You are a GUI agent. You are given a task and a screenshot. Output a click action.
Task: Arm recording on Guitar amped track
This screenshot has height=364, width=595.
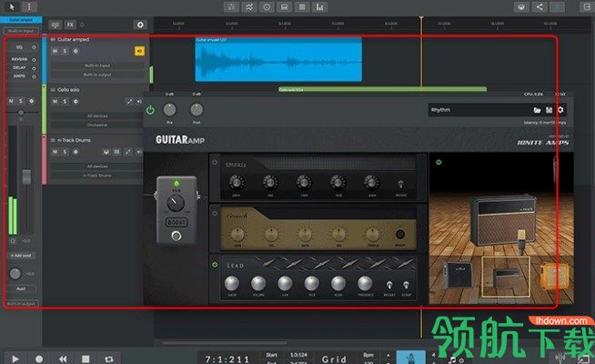(76, 51)
